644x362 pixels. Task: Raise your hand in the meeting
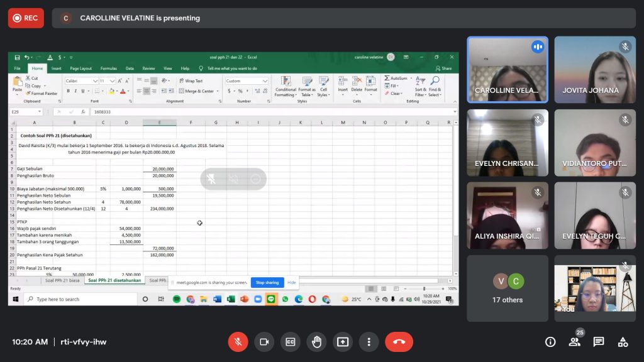316,342
